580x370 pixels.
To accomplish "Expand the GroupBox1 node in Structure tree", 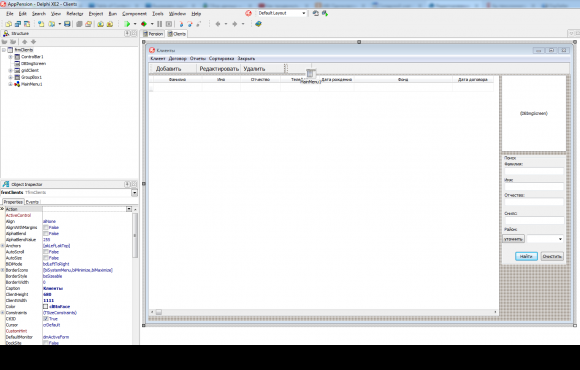I will pyautogui.click(x=11, y=77).
